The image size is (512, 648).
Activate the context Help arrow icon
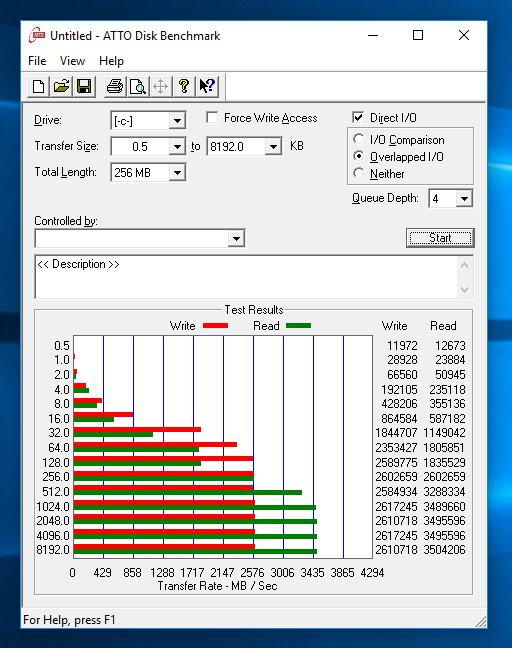pos(207,86)
